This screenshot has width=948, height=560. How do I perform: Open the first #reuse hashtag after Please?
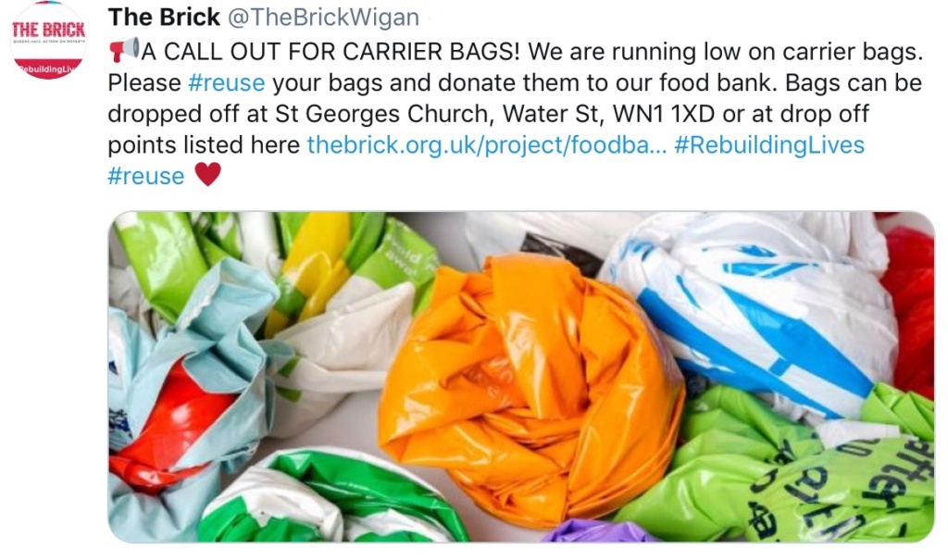click(x=226, y=83)
